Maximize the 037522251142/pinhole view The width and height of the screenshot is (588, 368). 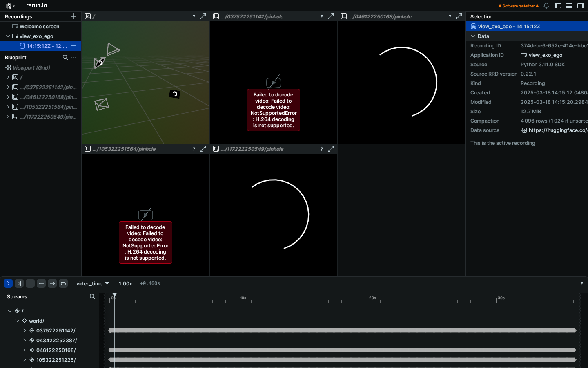click(331, 16)
